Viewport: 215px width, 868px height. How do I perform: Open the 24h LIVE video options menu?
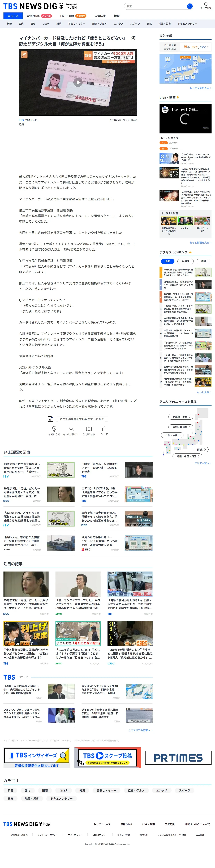coord(205,110)
